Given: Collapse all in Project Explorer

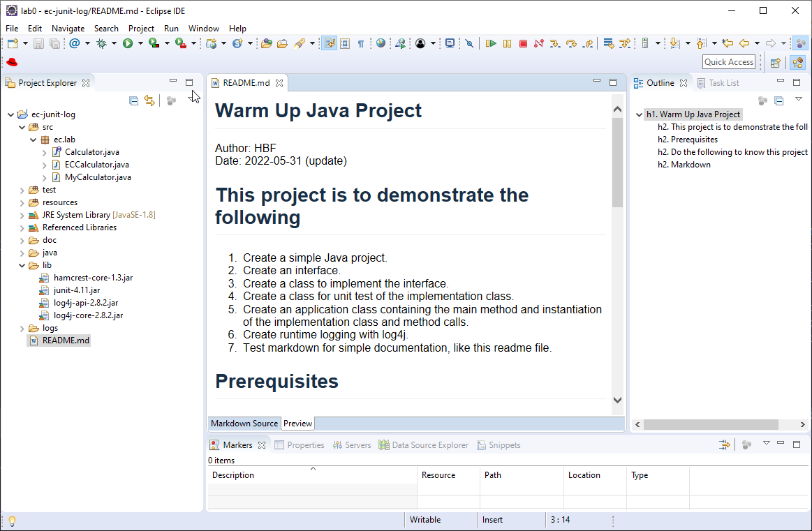Looking at the screenshot, I should tap(133, 101).
